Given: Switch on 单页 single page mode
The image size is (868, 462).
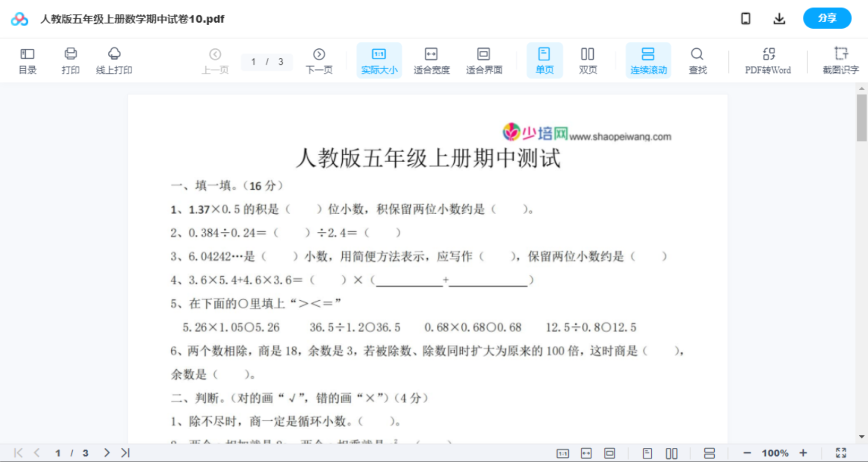Looking at the screenshot, I should tap(544, 60).
